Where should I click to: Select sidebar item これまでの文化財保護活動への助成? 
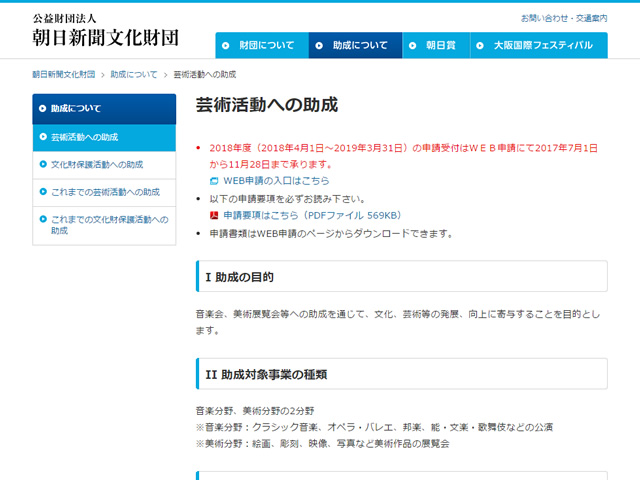[104, 225]
